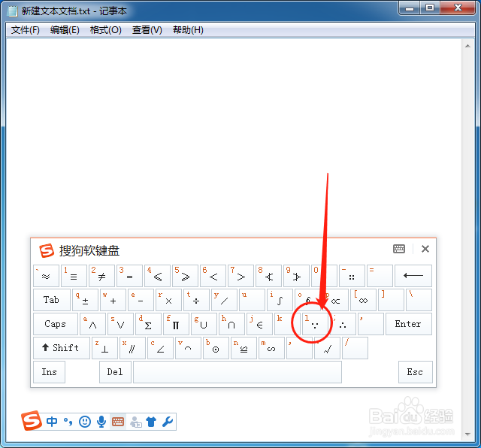
Task: Click the Shift key on soft keyboard
Action: click(62, 348)
